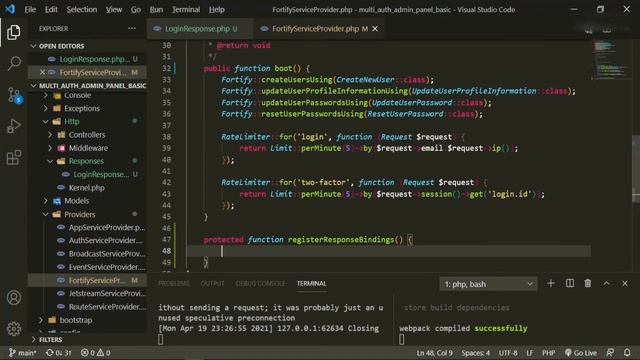The image size is (640, 360).
Task: Open the Edit menu
Action: (x=51, y=9)
